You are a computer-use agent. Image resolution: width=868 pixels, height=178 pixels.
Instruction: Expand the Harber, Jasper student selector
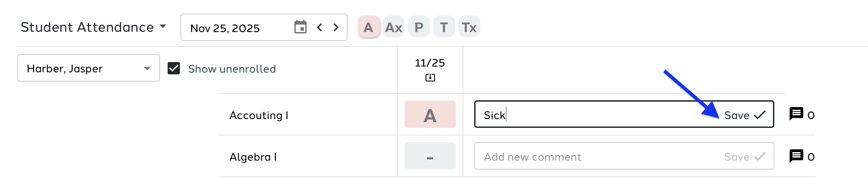[88, 68]
